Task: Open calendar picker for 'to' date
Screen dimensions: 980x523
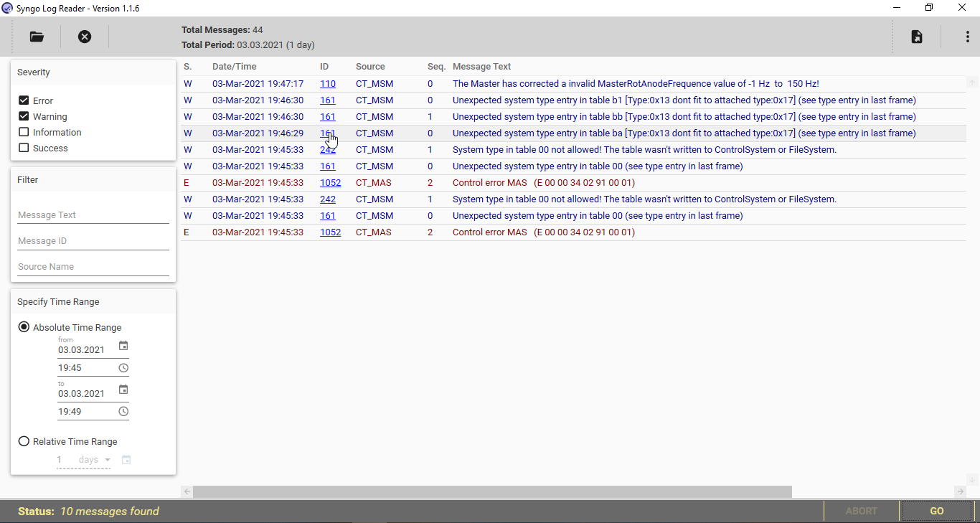Action: coord(123,390)
